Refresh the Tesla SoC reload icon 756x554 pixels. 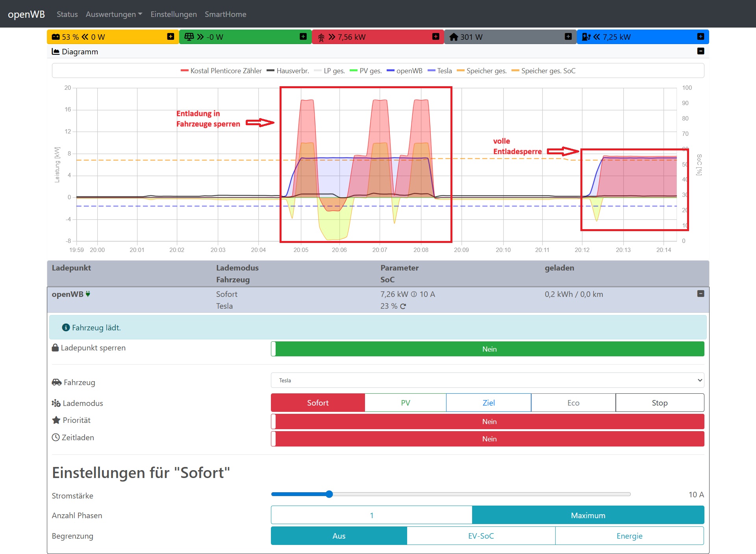click(403, 306)
